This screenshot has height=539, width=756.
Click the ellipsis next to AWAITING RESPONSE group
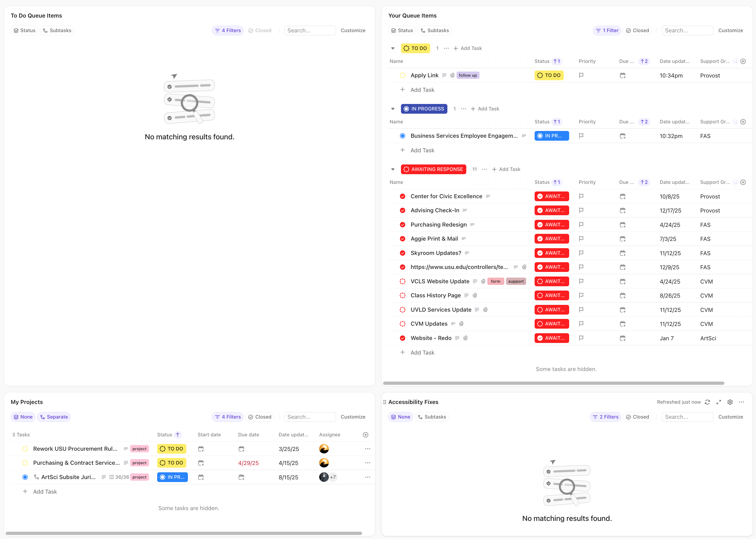(484, 169)
